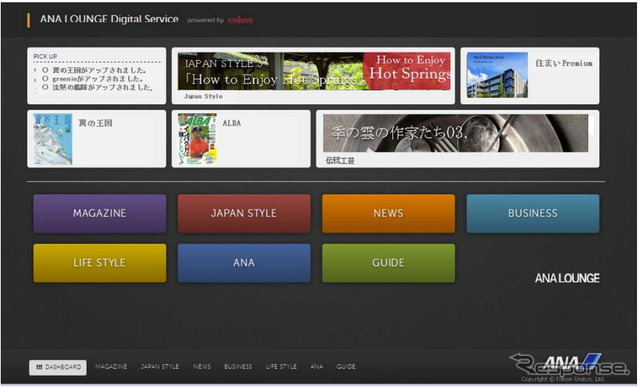640x387 pixels.
Task: Open the red JAPAN STYLE tile
Action: coord(244,214)
